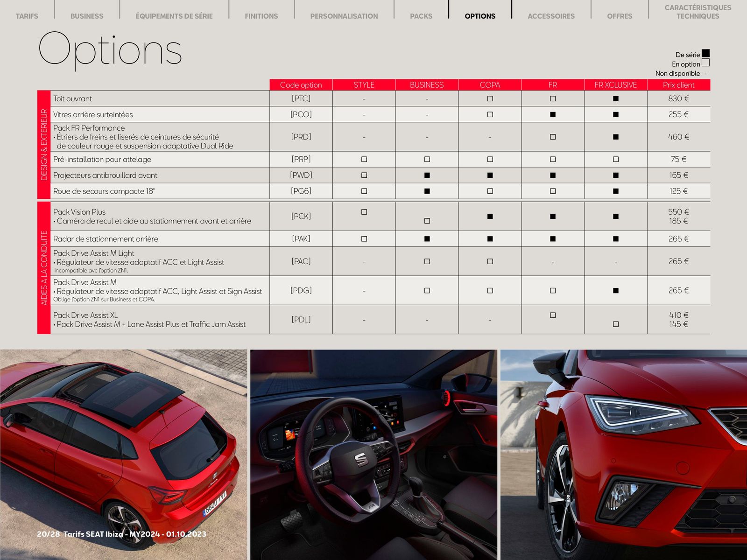Image resolution: width=747 pixels, height=560 pixels.
Task: Open the OFFRES tab
Action: (620, 16)
